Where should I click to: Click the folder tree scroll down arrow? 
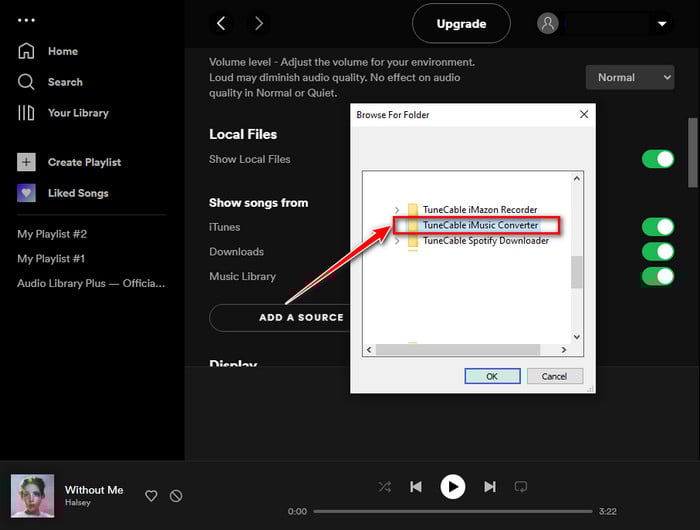(577, 337)
